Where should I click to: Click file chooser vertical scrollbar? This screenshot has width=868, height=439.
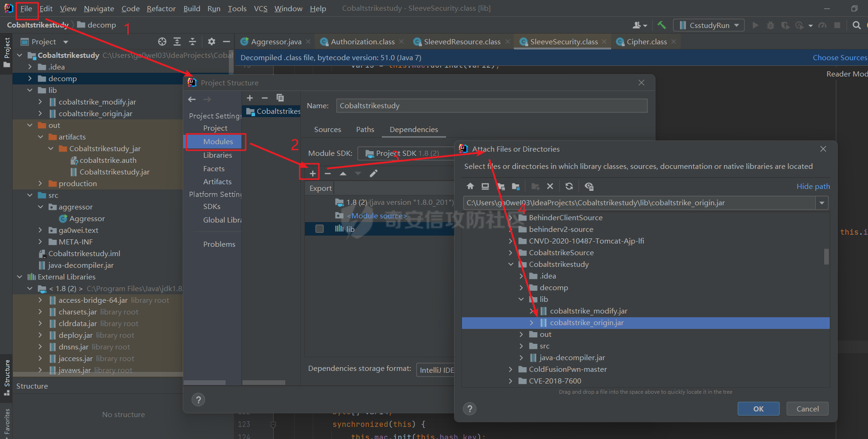click(x=827, y=257)
